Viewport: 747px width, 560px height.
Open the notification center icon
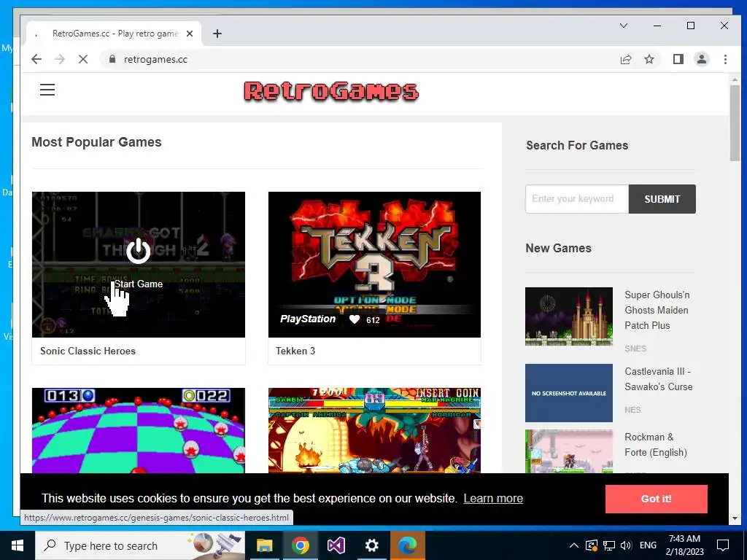click(723, 545)
